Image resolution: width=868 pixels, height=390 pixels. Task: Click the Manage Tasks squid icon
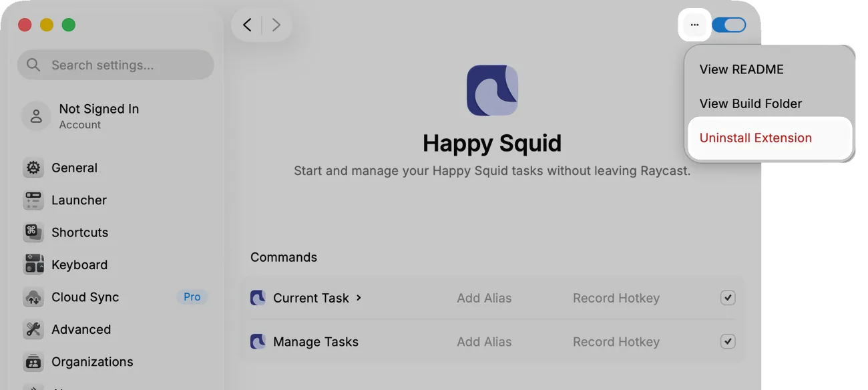pos(258,342)
